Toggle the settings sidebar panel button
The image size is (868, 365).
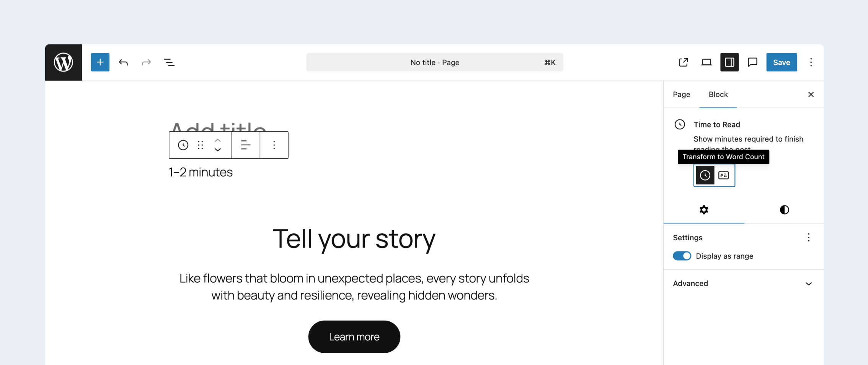coord(729,62)
